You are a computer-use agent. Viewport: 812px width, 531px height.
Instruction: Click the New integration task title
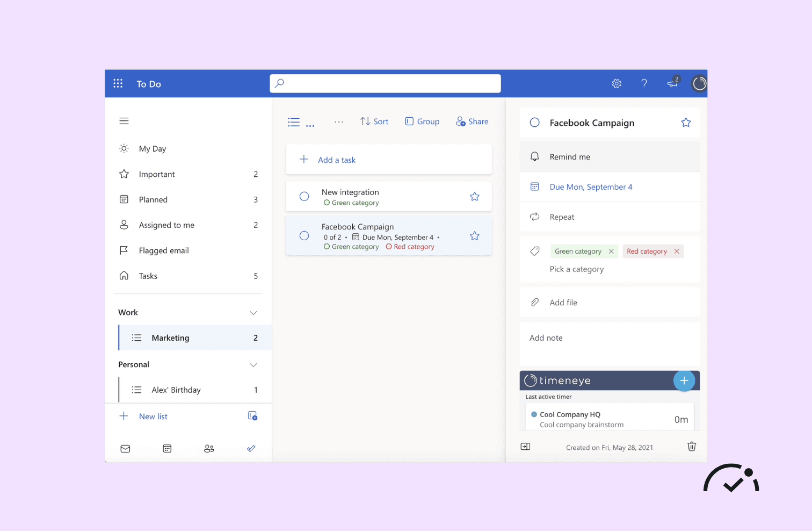(350, 192)
